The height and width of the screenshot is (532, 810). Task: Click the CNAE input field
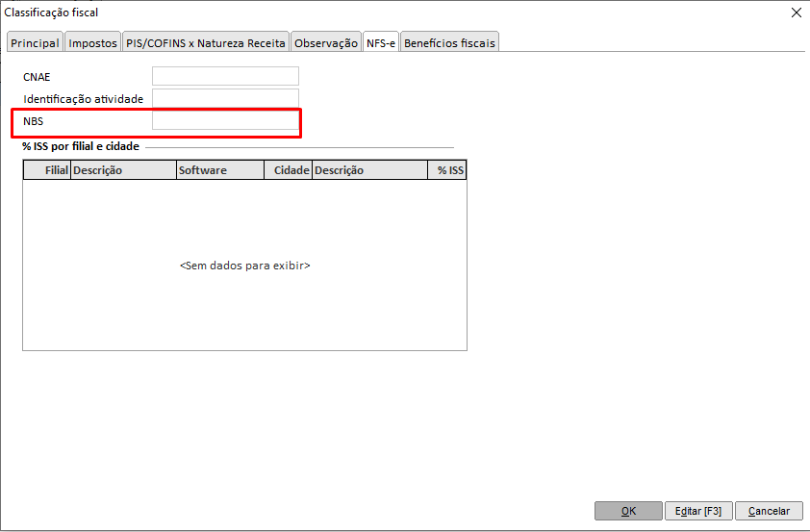[x=225, y=76]
